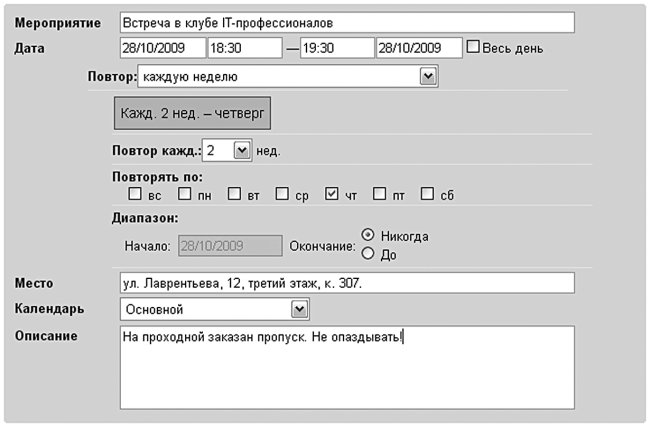This screenshot has width=650, height=428.
Task: Click the end date field after 19:30
Action: (x=419, y=48)
